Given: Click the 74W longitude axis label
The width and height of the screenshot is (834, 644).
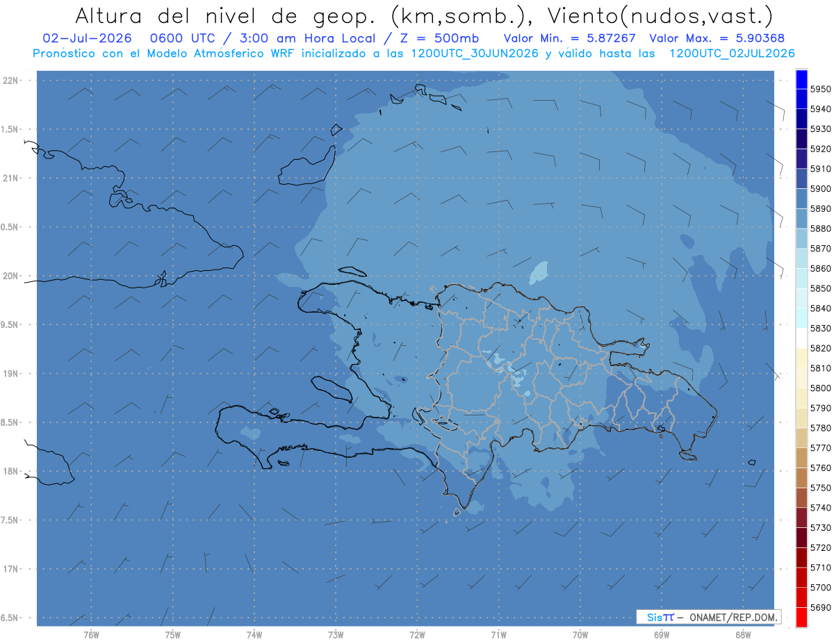Looking at the screenshot, I should pos(254,634).
